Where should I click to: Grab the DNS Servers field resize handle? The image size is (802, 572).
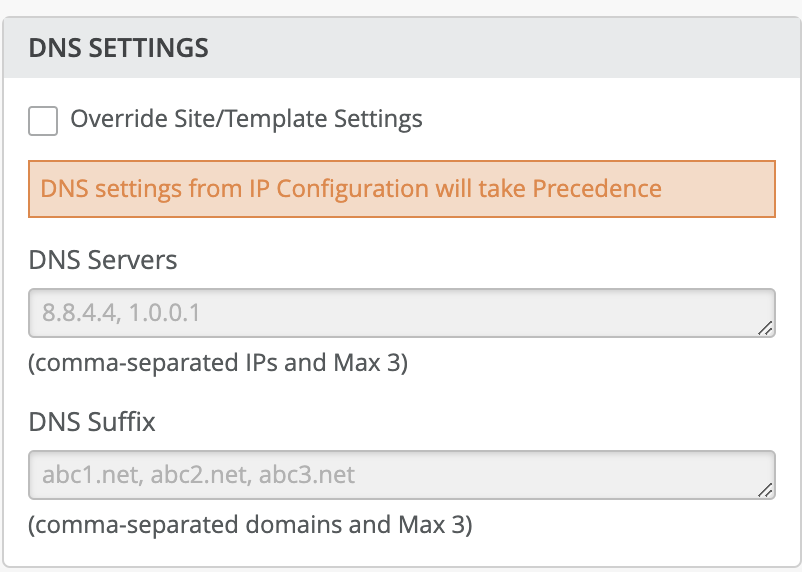coord(765,327)
